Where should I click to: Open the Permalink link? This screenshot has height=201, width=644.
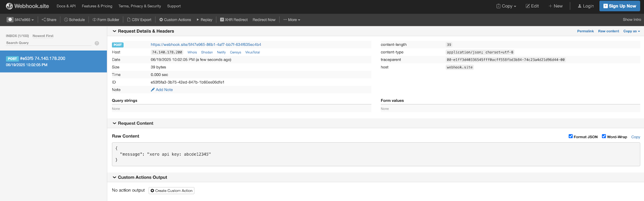585,31
